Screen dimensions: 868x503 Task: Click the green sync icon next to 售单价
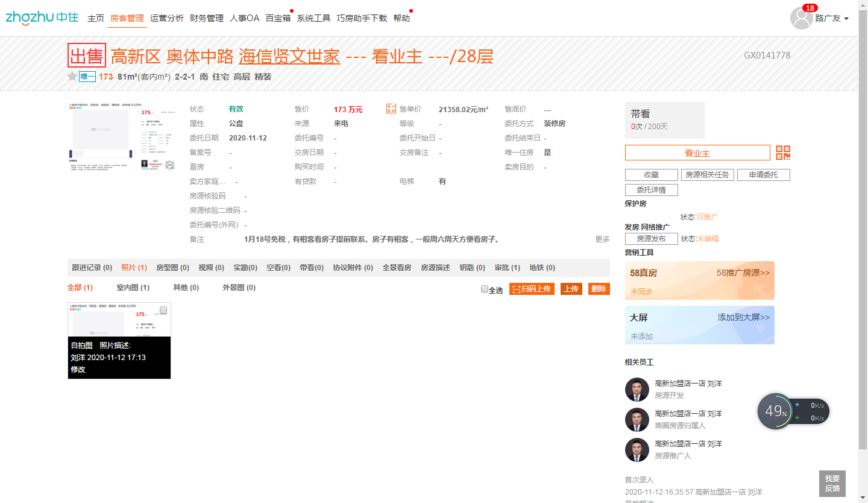391,109
